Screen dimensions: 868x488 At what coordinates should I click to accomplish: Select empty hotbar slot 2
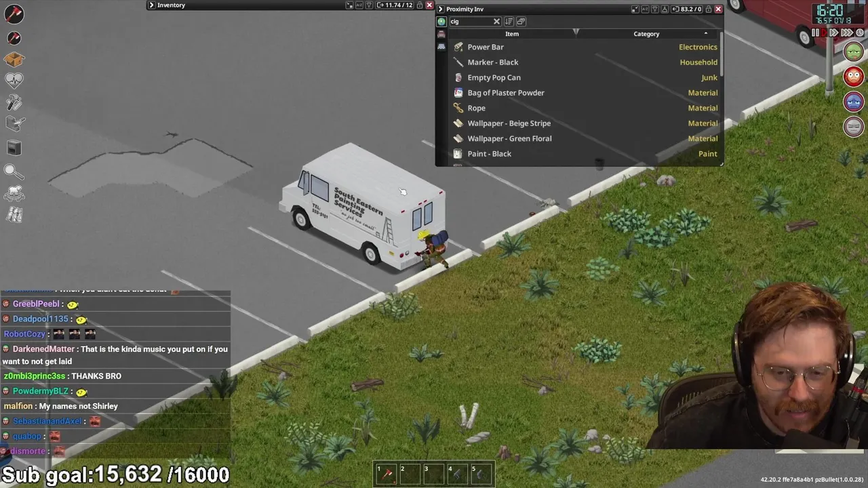coord(410,474)
